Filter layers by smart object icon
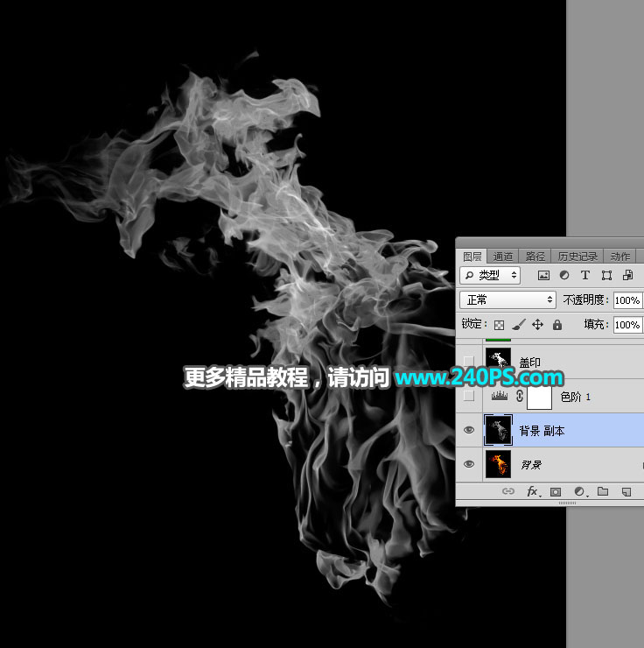644x648 pixels. (x=628, y=275)
